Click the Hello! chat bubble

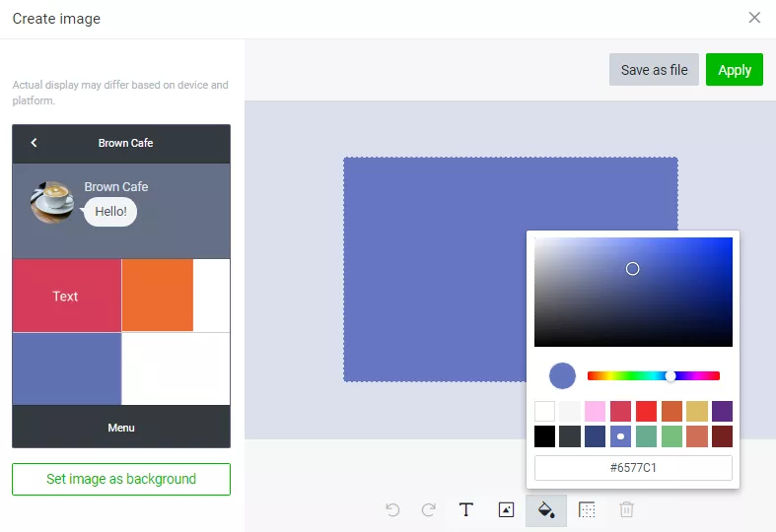coord(110,212)
